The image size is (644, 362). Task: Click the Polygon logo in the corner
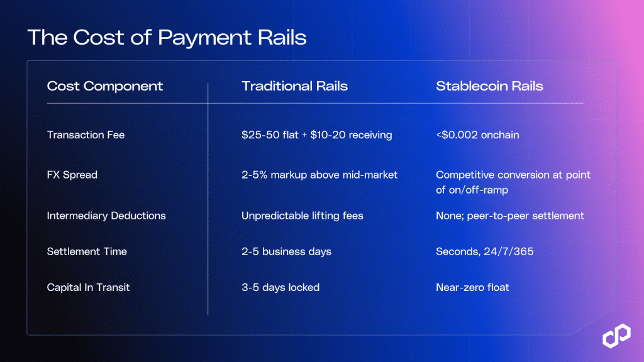pos(616,336)
